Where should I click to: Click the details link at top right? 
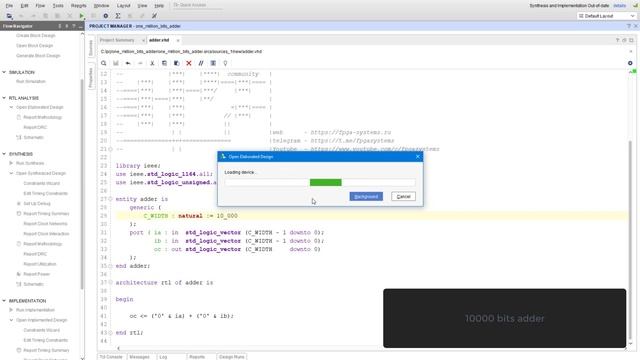pos(620,6)
